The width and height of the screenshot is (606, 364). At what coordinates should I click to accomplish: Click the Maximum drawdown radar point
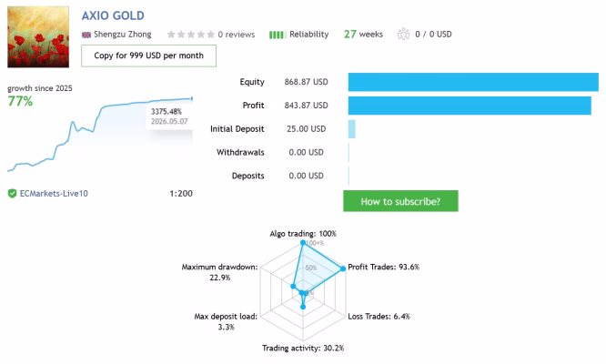(x=293, y=287)
